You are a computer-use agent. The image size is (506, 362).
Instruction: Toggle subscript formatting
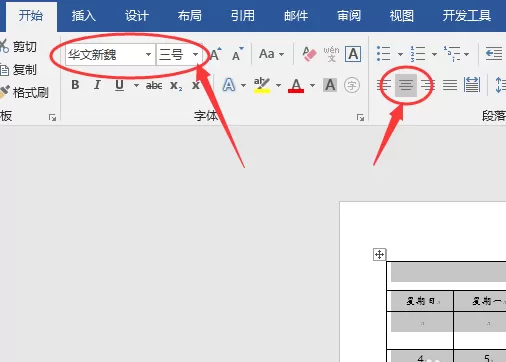176,86
